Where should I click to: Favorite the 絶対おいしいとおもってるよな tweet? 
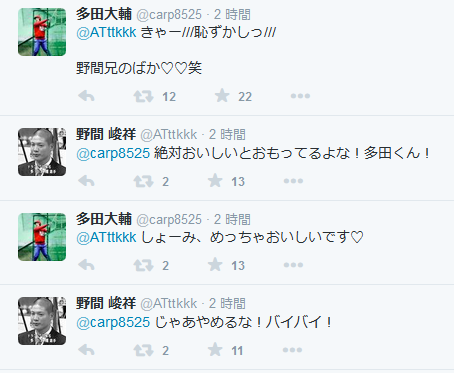[x=215, y=181]
